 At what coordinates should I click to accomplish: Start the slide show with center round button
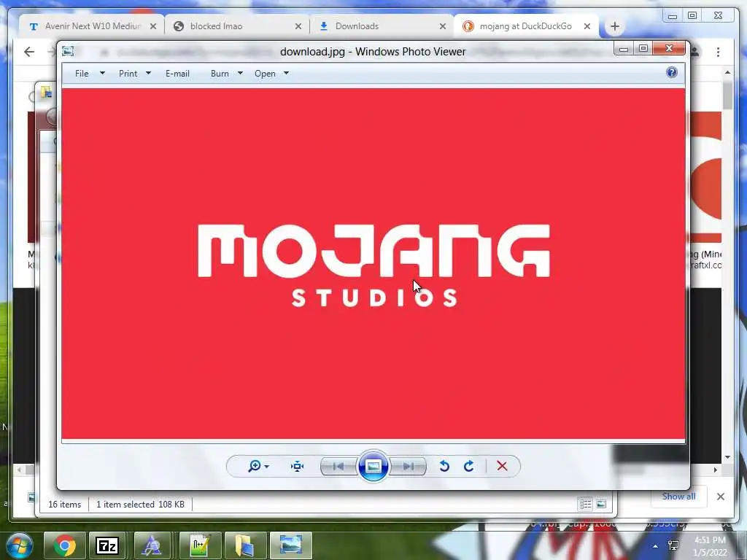(373, 466)
